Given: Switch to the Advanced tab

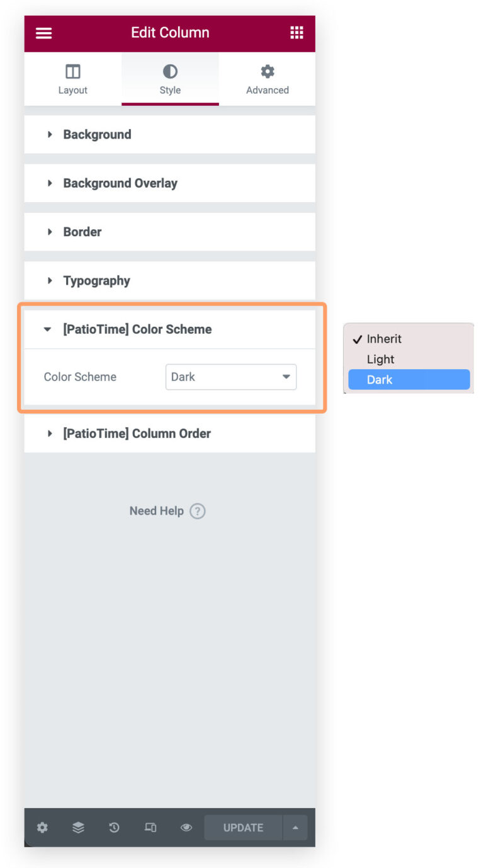Looking at the screenshot, I should pyautogui.click(x=267, y=79).
